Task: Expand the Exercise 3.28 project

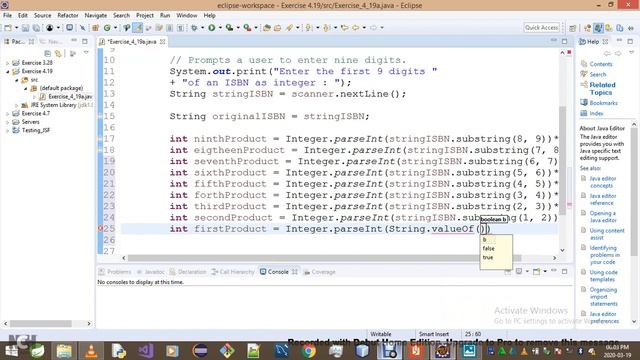Action: click(7, 63)
